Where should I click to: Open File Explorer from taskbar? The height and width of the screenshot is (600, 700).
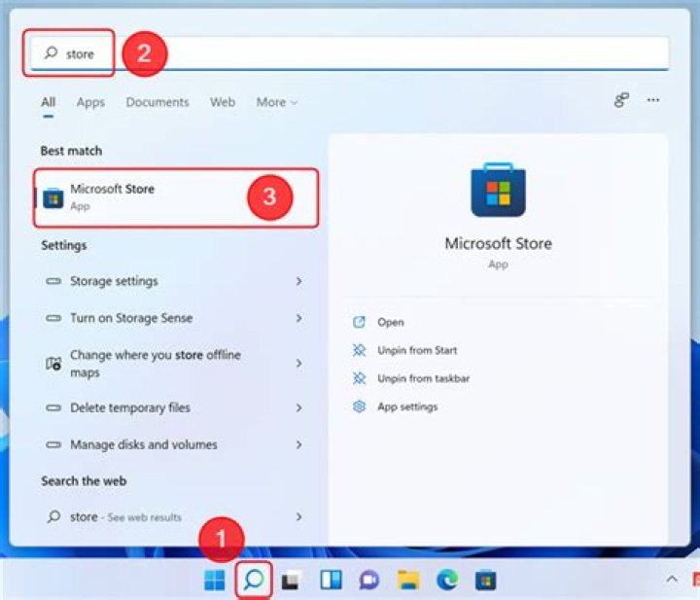coord(408,581)
